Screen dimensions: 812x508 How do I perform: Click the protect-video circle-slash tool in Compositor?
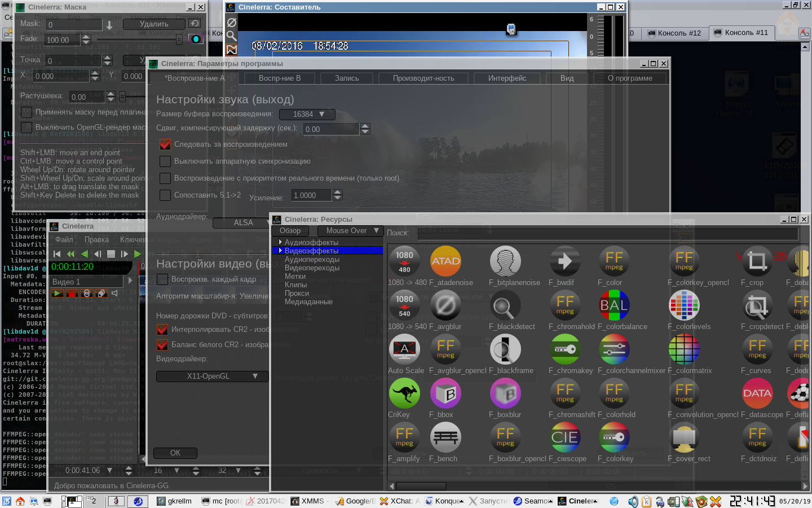click(231, 23)
